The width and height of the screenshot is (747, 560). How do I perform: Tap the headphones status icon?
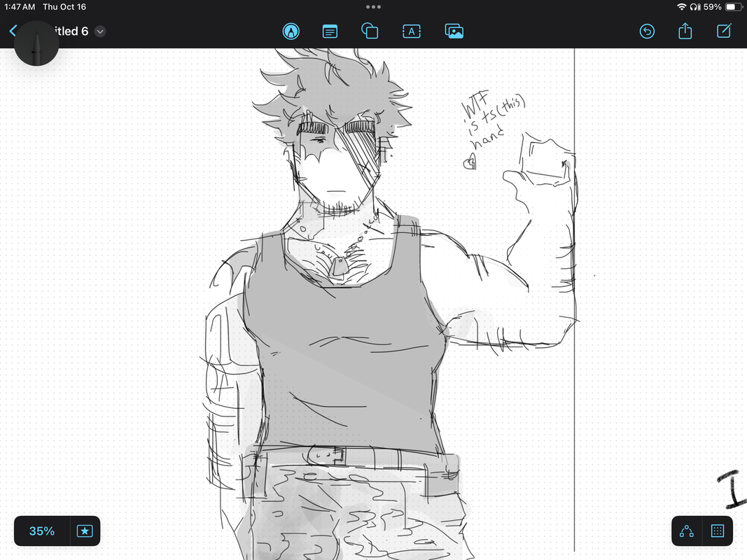point(695,7)
